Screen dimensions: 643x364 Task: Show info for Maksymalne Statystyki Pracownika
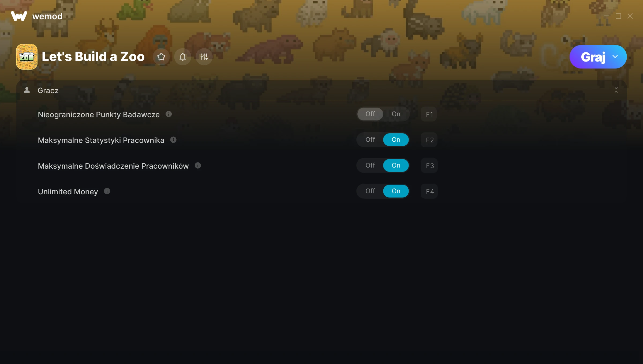(x=173, y=140)
